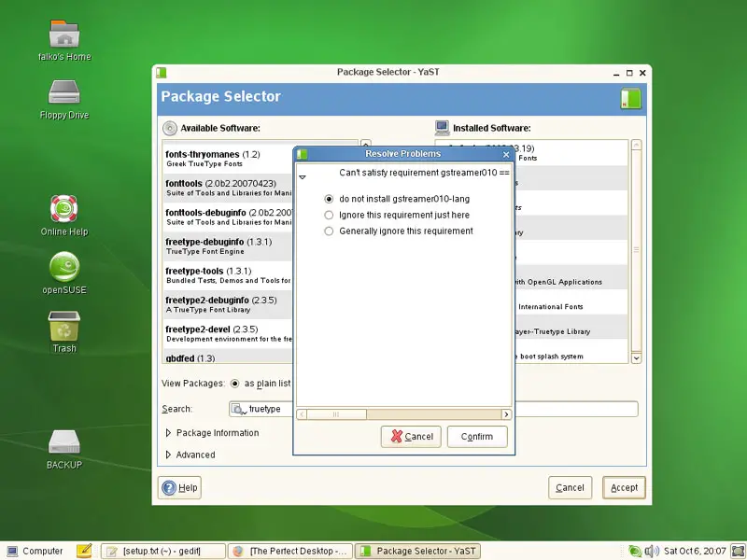The width and height of the screenshot is (747, 560).
Task: Open the Floppy Drive desktop icon
Action: click(64, 93)
